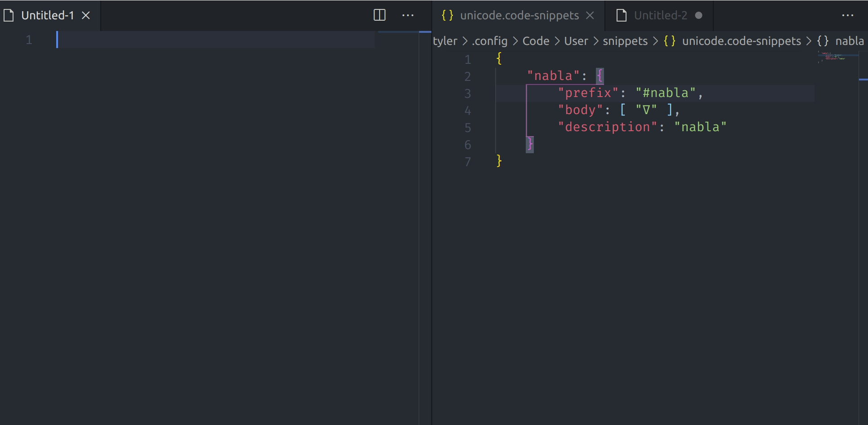Open the snippets breadcrumb dropdown

tap(625, 41)
